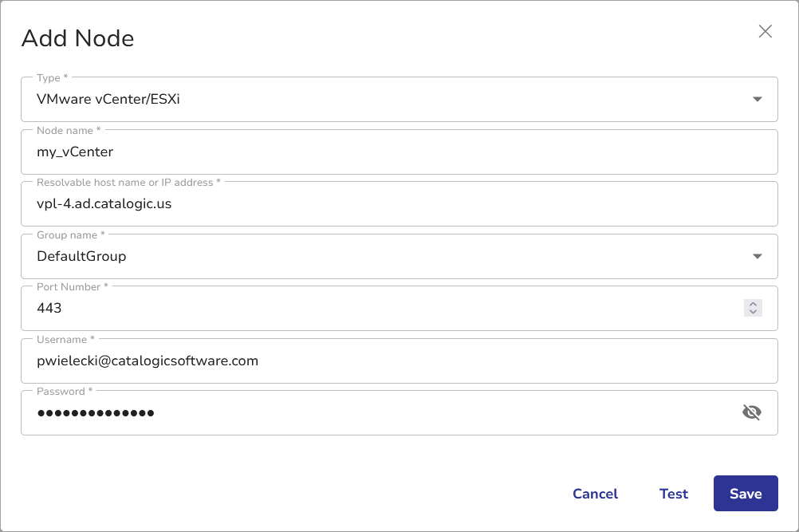Click the "Add Node" dialog title
799x532 pixels.
[x=77, y=38]
